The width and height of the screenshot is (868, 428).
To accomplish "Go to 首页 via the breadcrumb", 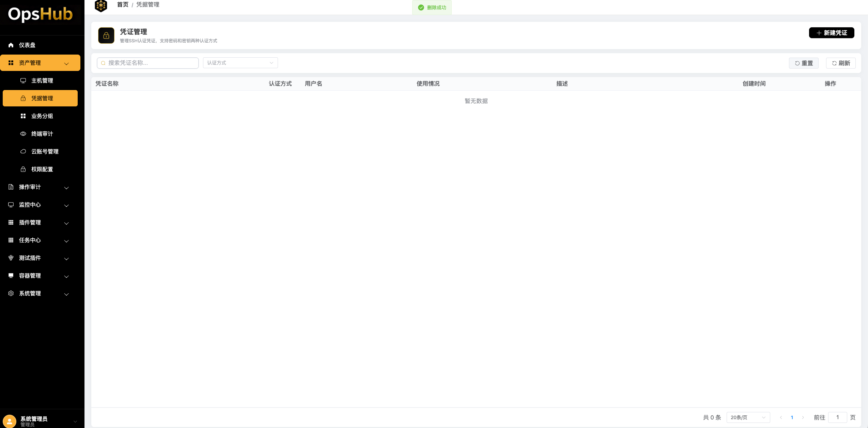I will [x=123, y=5].
